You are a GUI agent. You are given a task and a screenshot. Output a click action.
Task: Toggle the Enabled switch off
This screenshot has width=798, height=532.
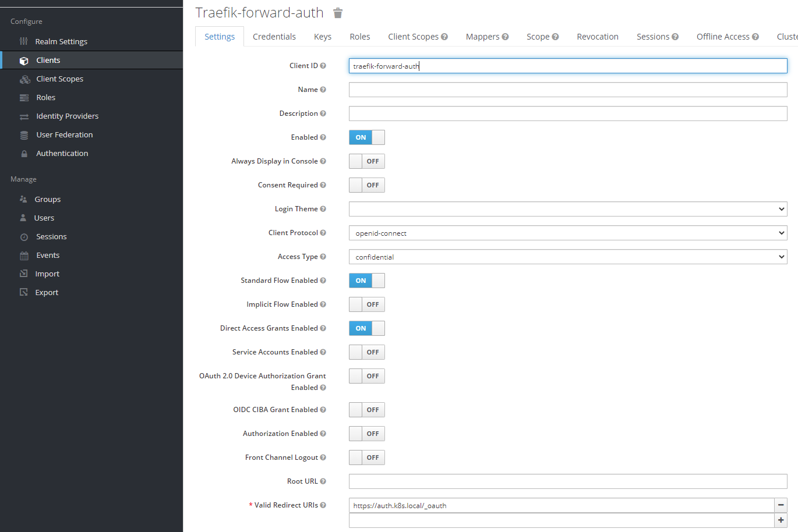coord(367,137)
